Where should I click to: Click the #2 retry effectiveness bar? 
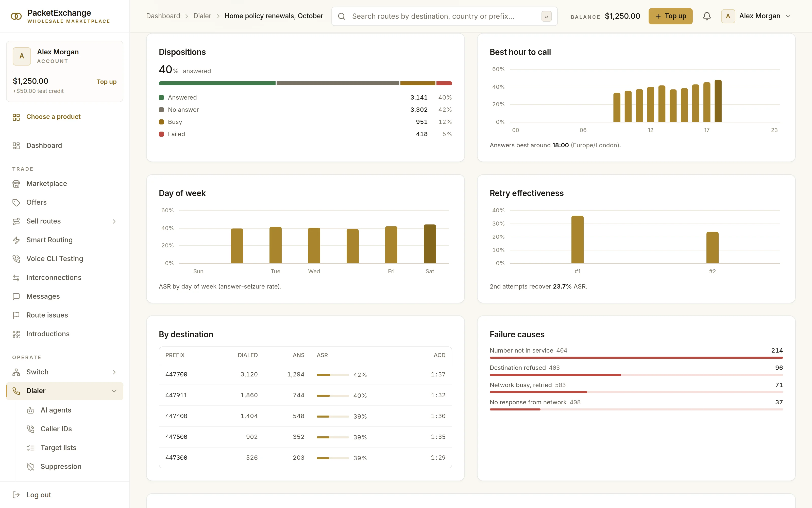click(712, 248)
